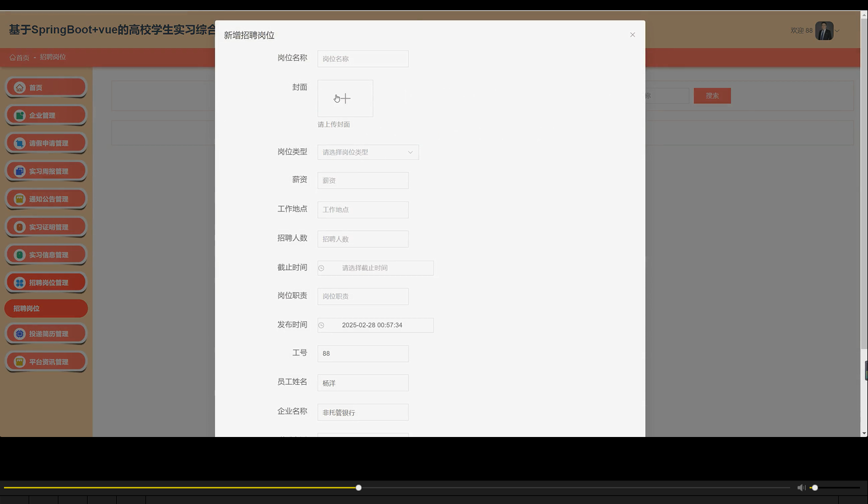Close the 新增招聘岗位 dialog
The image size is (868, 504).
[x=633, y=35]
